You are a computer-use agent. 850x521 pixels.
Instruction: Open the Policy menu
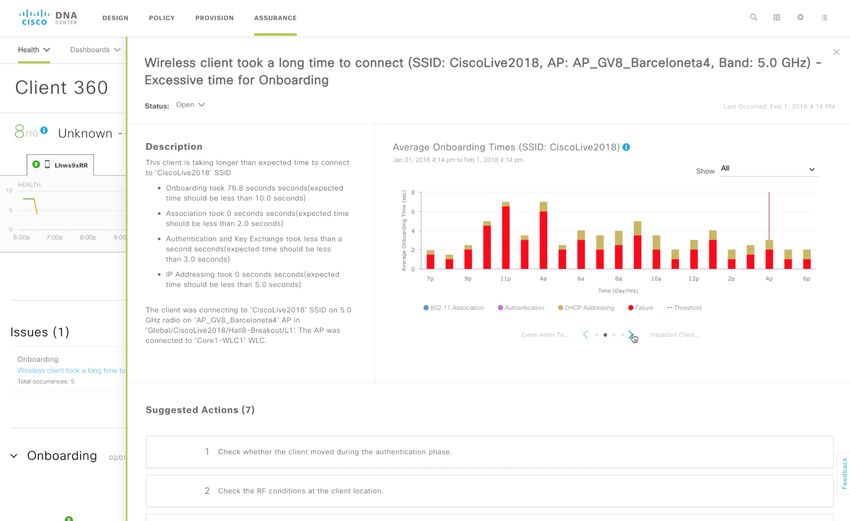tap(162, 18)
